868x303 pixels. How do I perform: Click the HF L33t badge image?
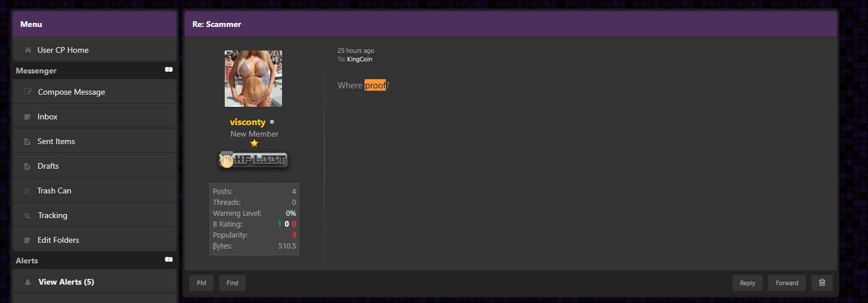253,161
